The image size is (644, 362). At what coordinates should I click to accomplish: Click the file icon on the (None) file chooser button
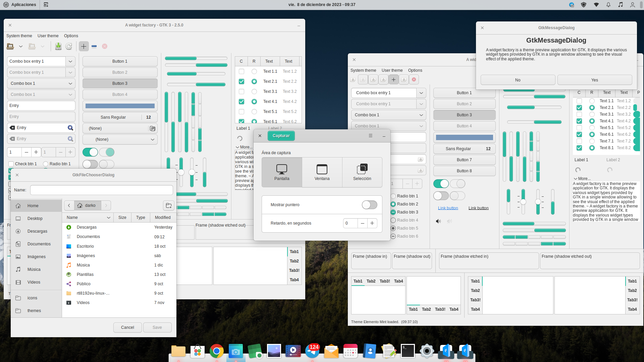153,128
